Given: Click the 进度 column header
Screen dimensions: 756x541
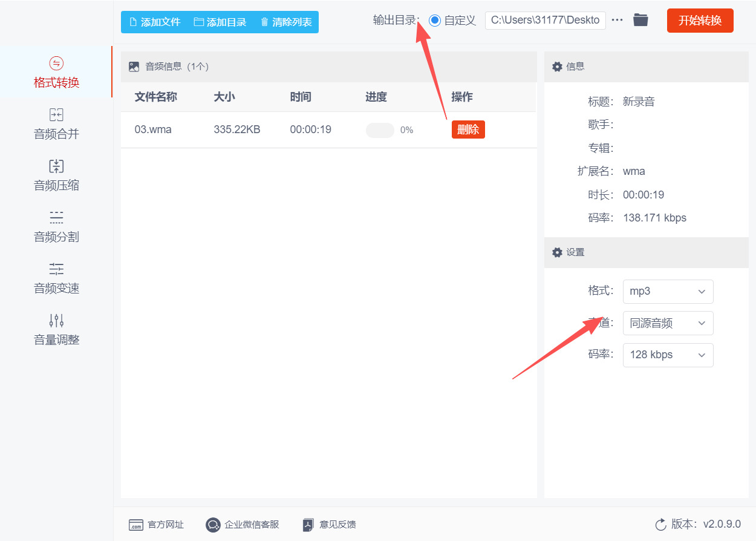Looking at the screenshot, I should pyautogui.click(x=376, y=97).
